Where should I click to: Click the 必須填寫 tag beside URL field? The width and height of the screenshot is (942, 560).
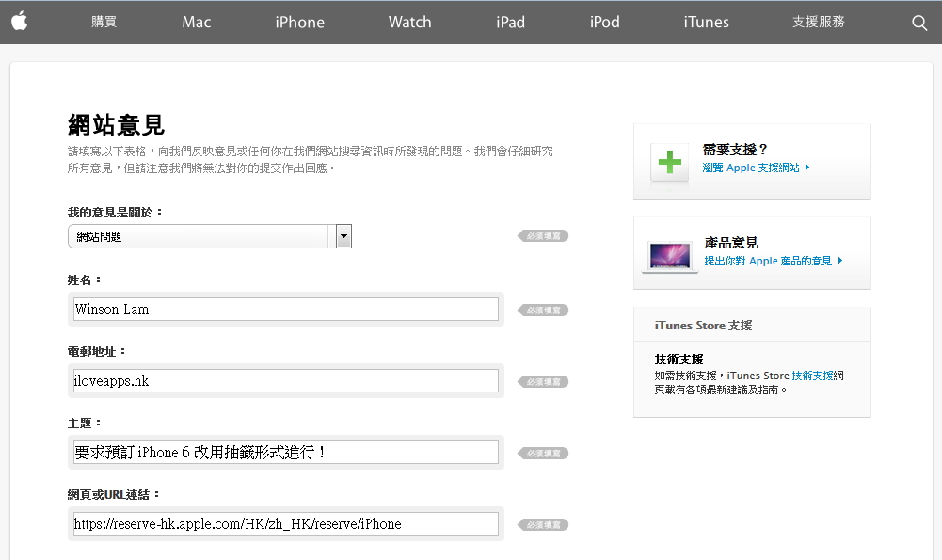(543, 524)
